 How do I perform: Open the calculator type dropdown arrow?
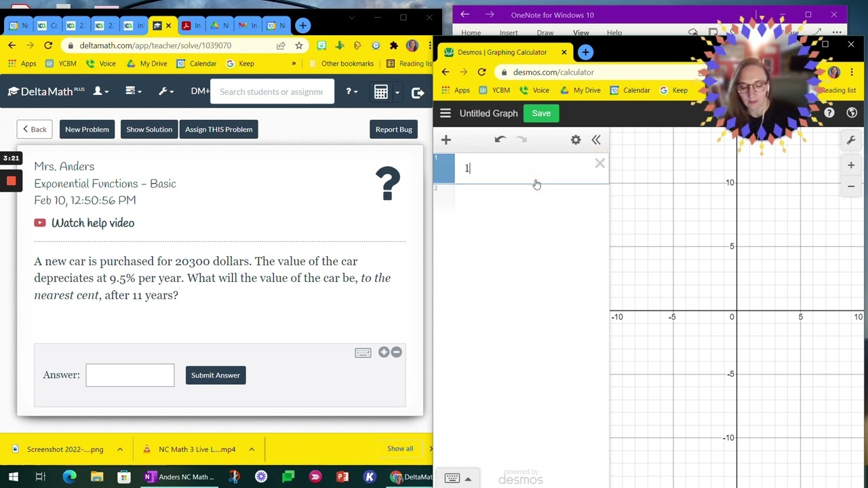coord(397,92)
